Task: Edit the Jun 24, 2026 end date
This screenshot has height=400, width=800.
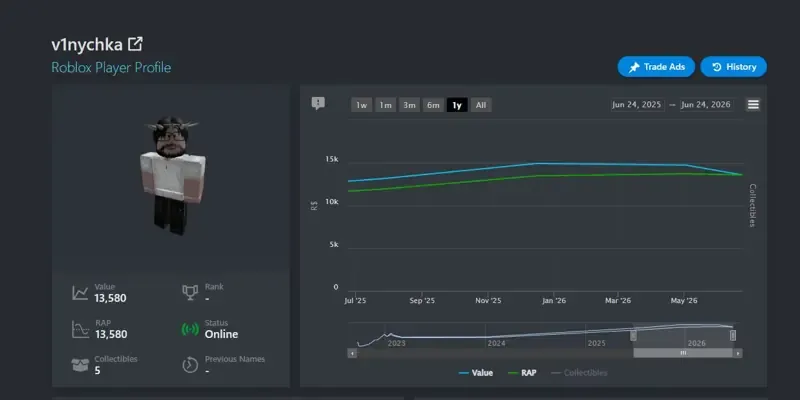Action: [x=706, y=105]
